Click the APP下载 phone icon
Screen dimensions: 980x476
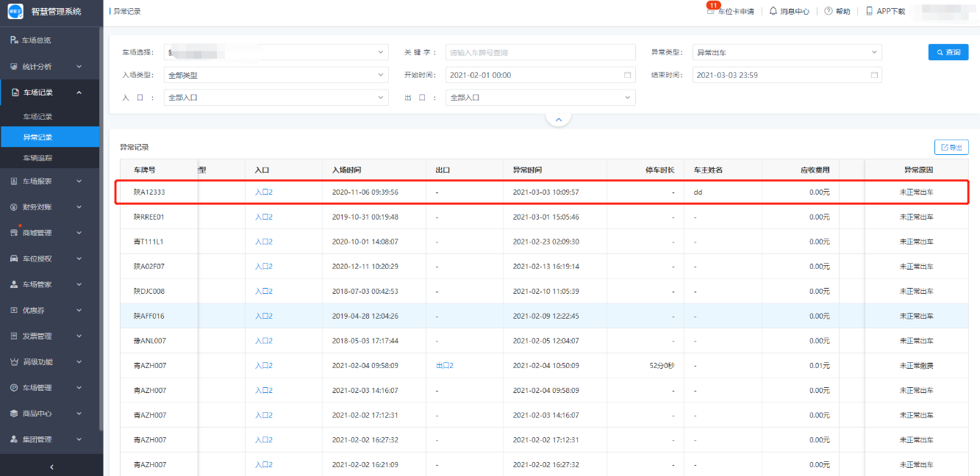(x=870, y=11)
